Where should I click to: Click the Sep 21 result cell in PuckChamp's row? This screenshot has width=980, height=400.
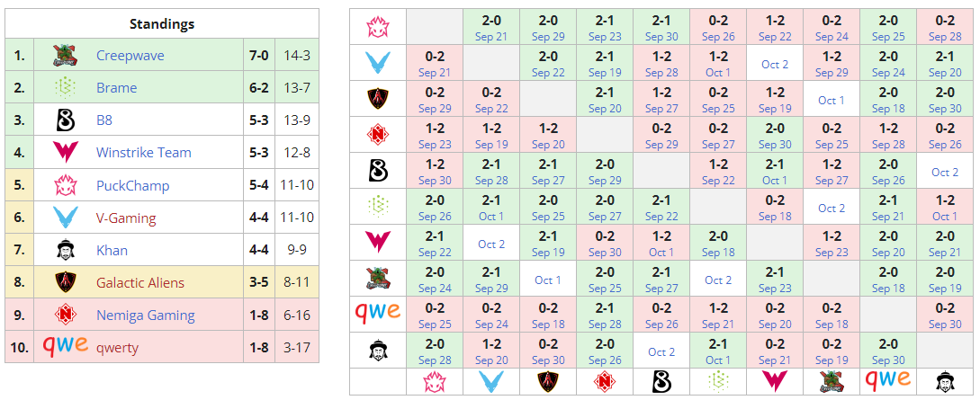click(491, 28)
